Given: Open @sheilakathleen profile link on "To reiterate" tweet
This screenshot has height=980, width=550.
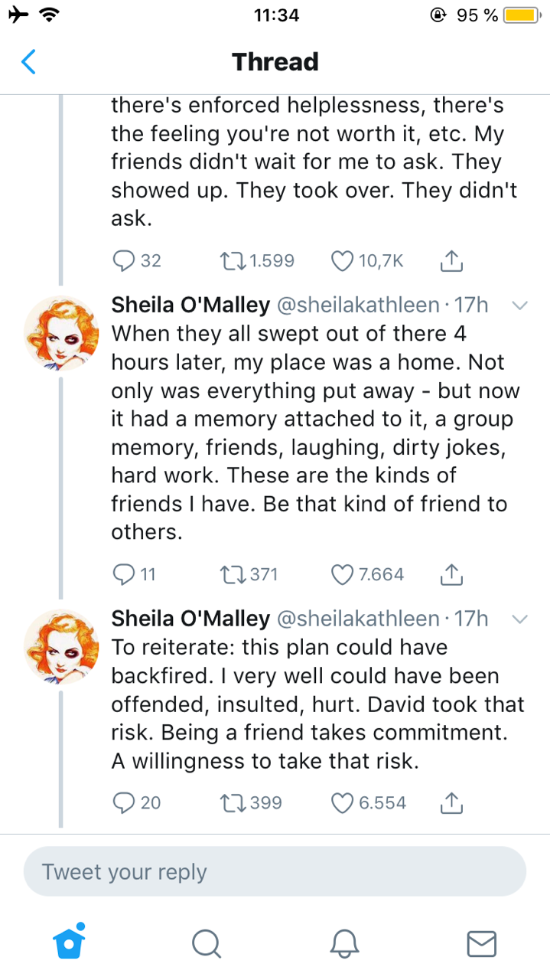Looking at the screenshot, I should (x=356, y=619).
